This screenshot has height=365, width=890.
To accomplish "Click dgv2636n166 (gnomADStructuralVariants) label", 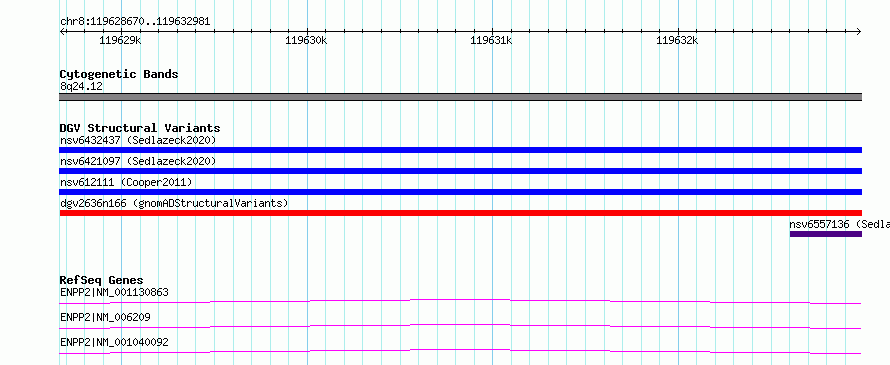I will pos(174,203).
